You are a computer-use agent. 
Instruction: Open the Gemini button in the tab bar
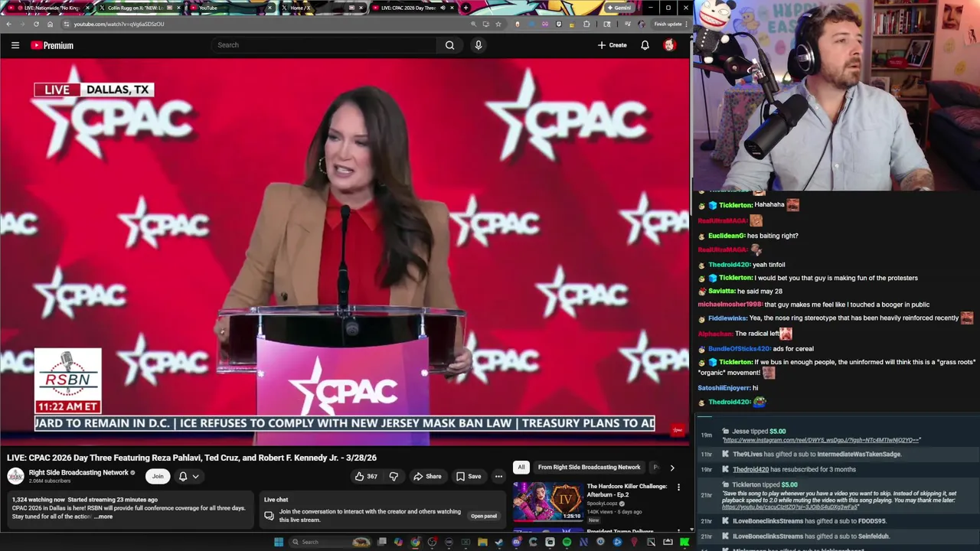[x=619, y=8]
